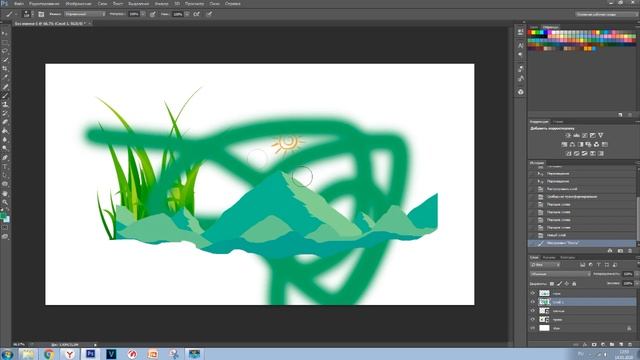The width and height of the screenshot is (640, 360).
Task: Select the Hand tool
Action: (x=5, y=193)
